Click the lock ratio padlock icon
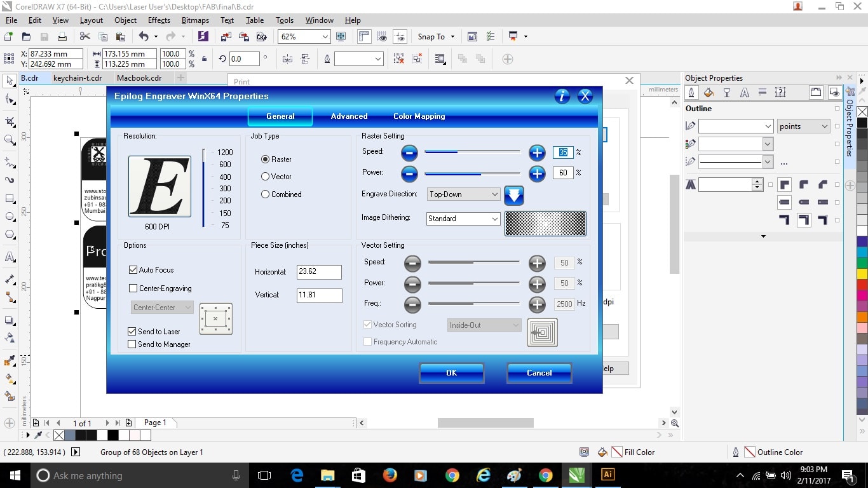 pyautogui.click(x=204, y=59)
